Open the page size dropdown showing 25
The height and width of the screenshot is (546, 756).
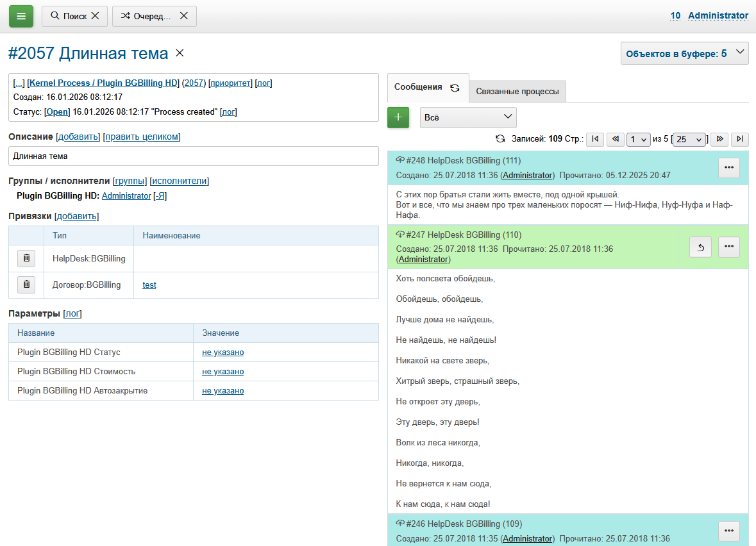tap(689, 139)
